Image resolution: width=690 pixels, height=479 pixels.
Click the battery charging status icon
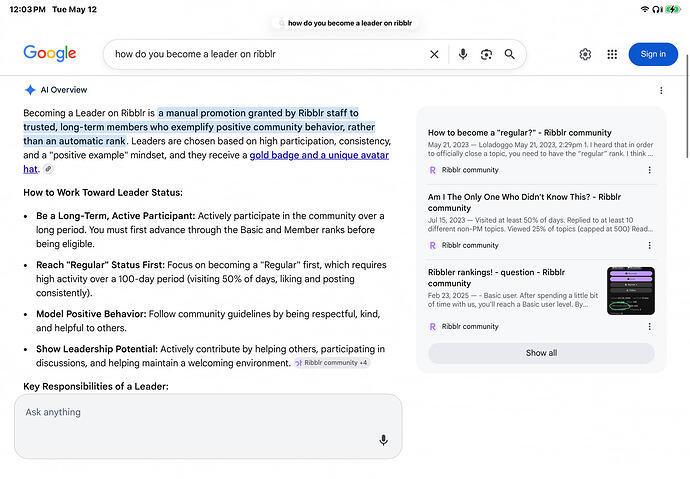[672, 9]
